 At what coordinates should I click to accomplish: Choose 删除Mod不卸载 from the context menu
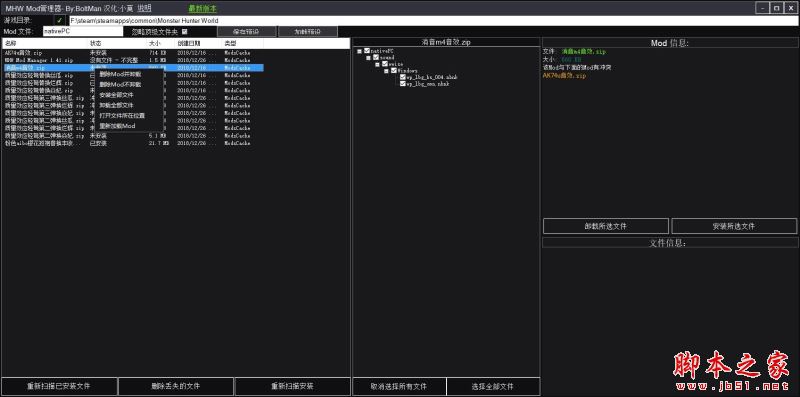[x=129, y=85]
